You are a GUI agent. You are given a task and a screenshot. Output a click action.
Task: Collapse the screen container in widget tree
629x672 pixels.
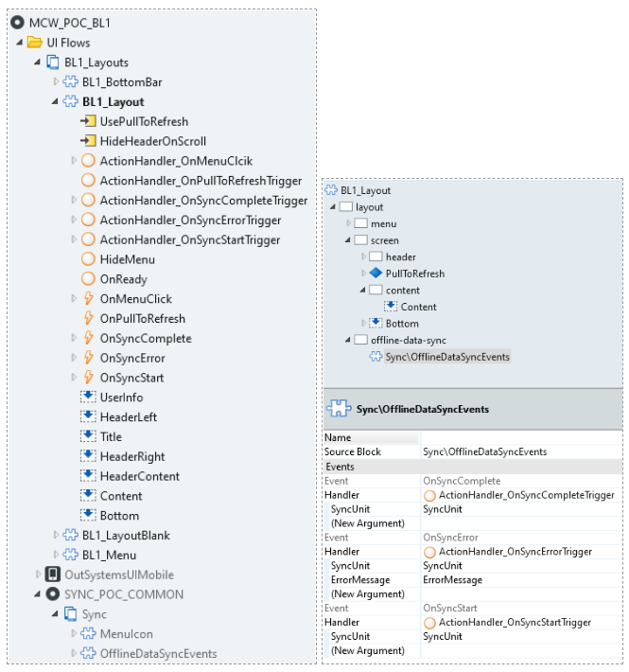(348, 240)
